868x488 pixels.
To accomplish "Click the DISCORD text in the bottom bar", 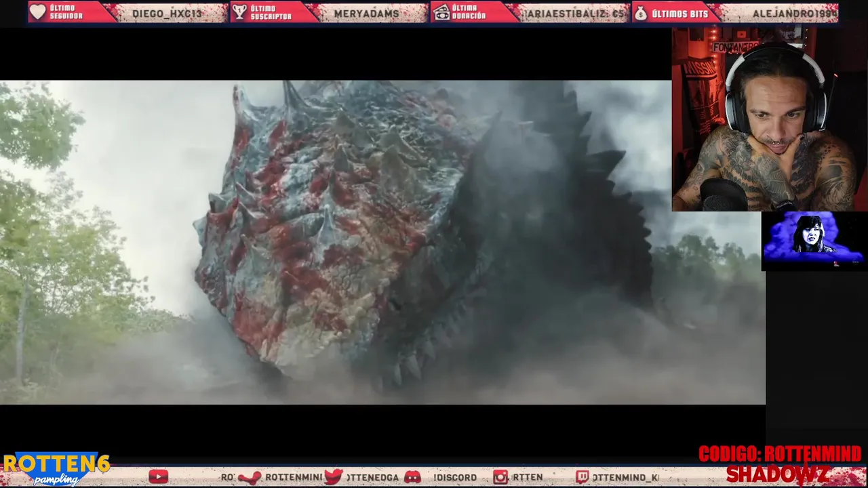I will [455, 477].
